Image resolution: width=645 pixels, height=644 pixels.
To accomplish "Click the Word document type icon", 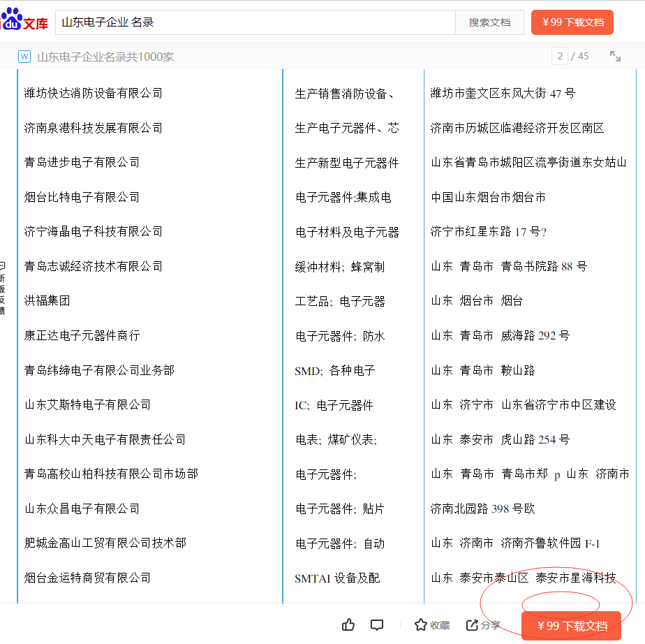I will (24, 57).
